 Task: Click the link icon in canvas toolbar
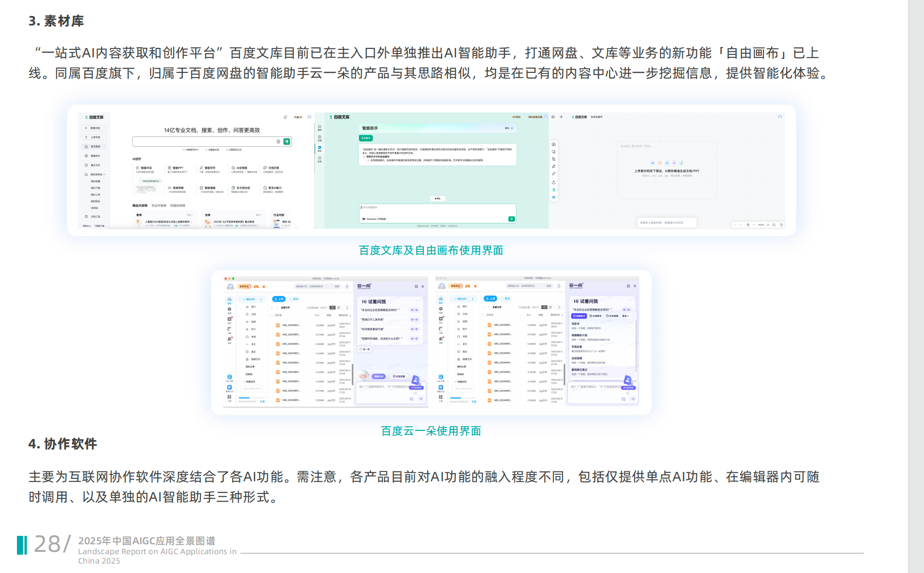pos(554,174)
